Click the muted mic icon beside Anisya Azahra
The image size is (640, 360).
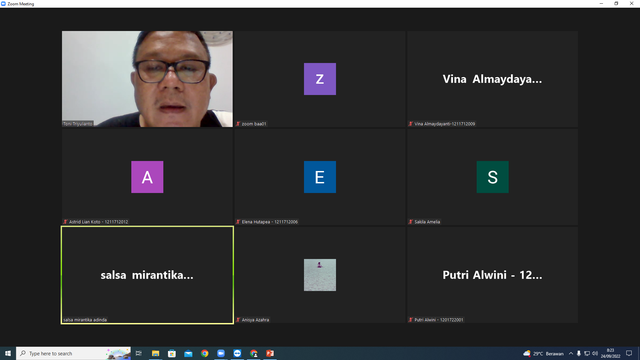click(238, 320)
